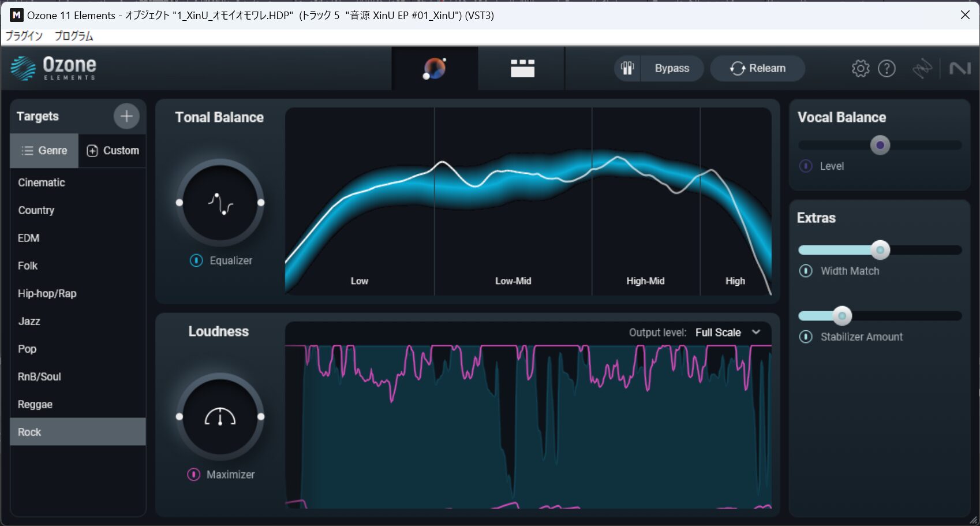980x526 pixels.
Task: Click the M host icon in title bar
Action: click(17, 15)
